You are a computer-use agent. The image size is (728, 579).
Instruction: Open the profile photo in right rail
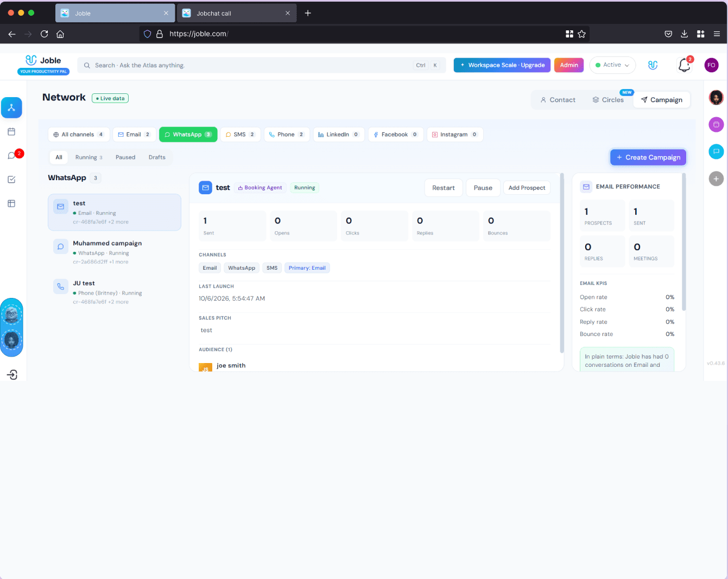716,98
